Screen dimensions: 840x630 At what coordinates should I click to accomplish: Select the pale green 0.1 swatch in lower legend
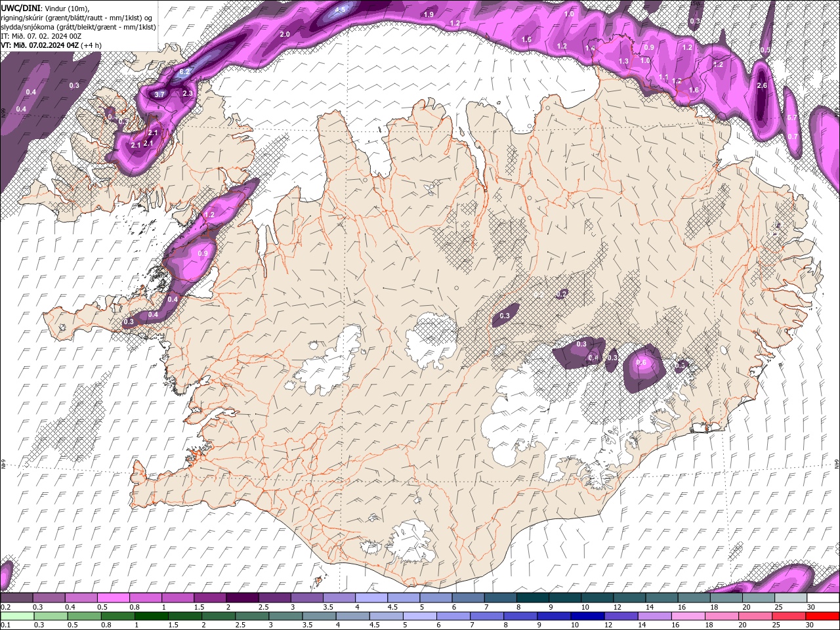tap(17, 616)
